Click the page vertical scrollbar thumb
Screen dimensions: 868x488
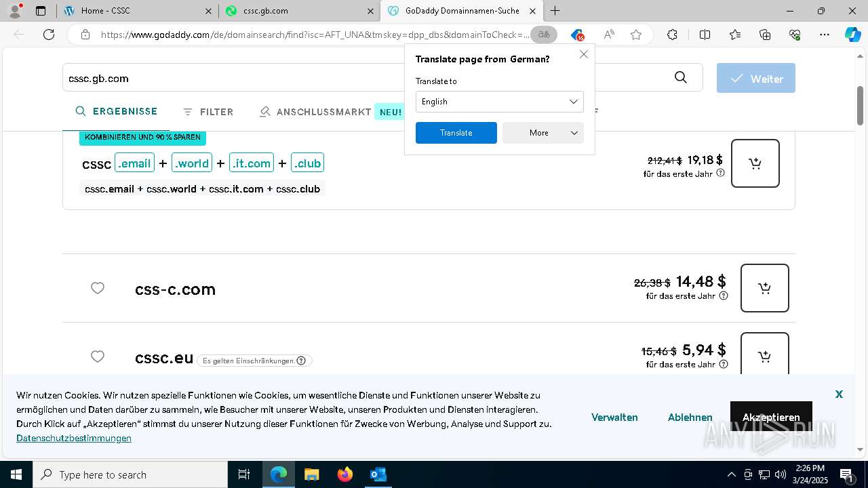(860, 105)
